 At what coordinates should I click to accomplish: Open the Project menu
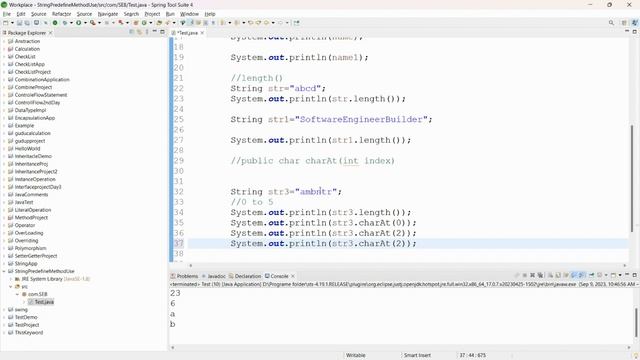tap(152, 14)
